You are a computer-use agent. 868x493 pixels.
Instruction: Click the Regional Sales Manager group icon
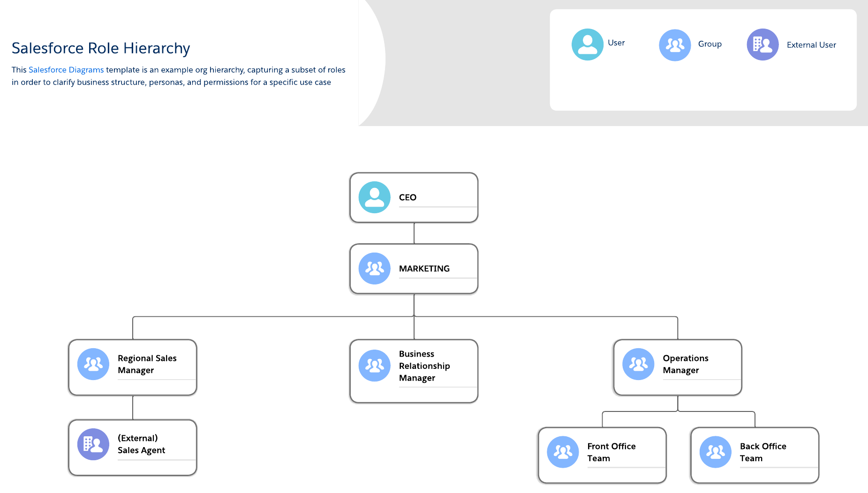pyautogui.click(x=93, y=364)
